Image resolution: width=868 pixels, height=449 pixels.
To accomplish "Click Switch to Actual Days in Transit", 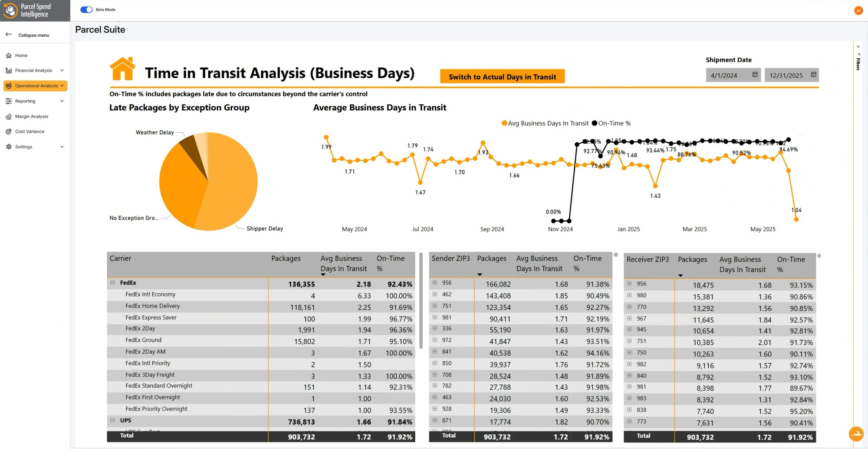I will [x=502, y=76].
